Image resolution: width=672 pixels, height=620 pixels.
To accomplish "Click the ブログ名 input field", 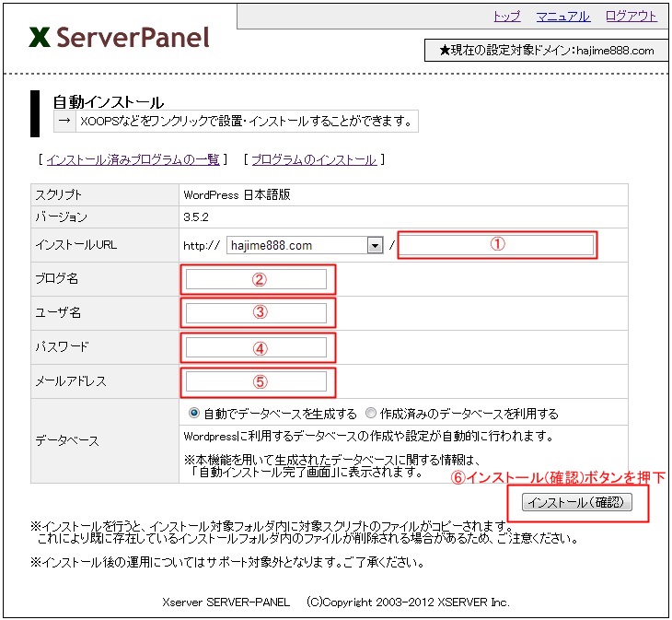I will (x=256, y=279).
